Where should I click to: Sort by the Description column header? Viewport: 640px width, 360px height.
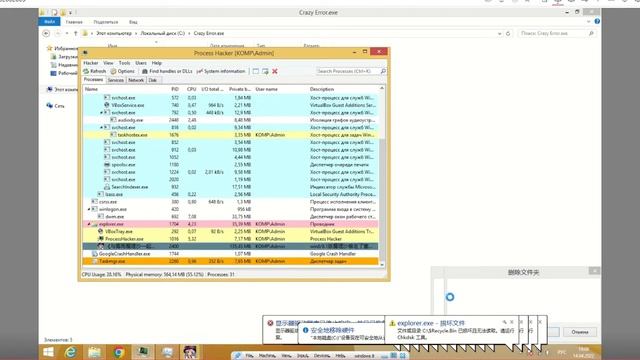pos(322,89)
